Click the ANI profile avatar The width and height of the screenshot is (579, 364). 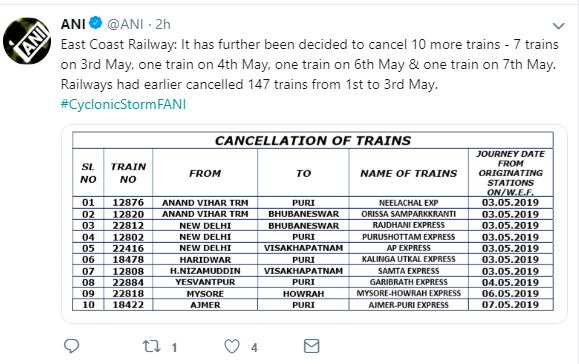click(27, 41)
